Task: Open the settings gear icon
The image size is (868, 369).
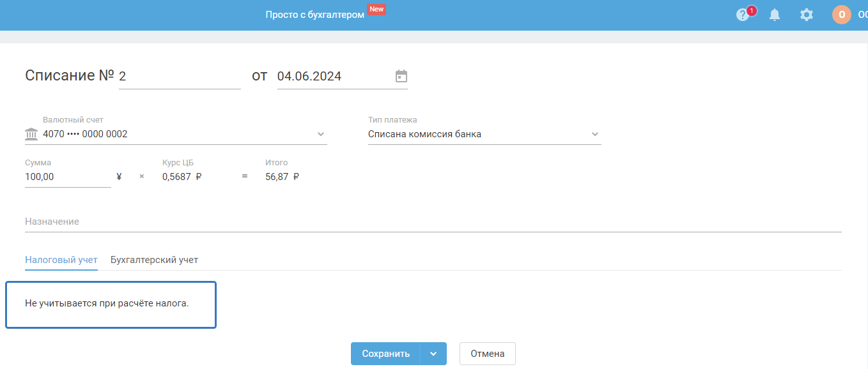Action: pyautogui.click(x=807, y=15)
